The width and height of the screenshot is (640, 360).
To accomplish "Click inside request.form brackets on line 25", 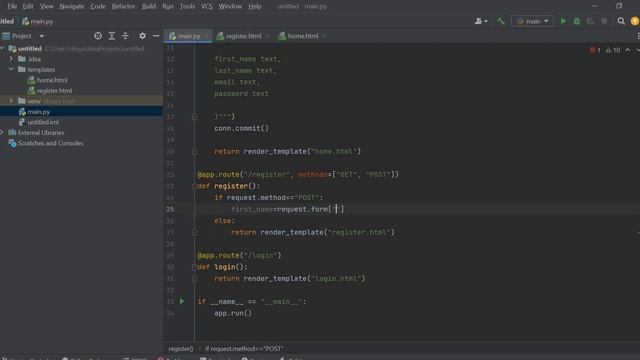I will coord(336,209).
